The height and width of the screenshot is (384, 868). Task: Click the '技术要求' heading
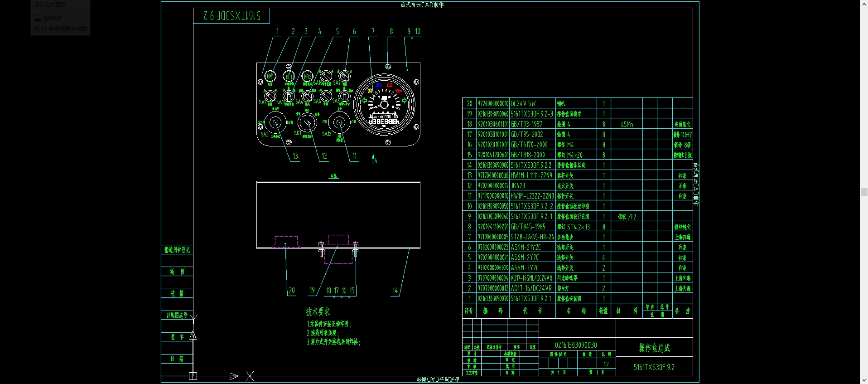click(318, 312)
